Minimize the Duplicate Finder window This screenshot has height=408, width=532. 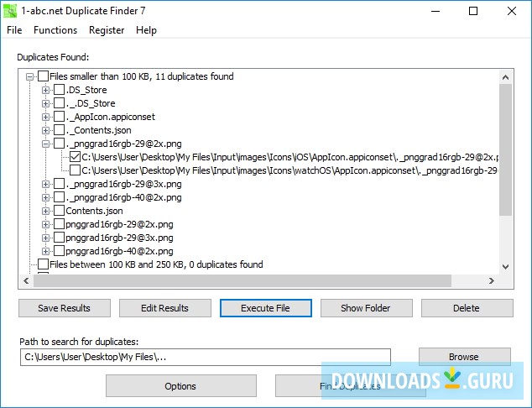(436, 11)
